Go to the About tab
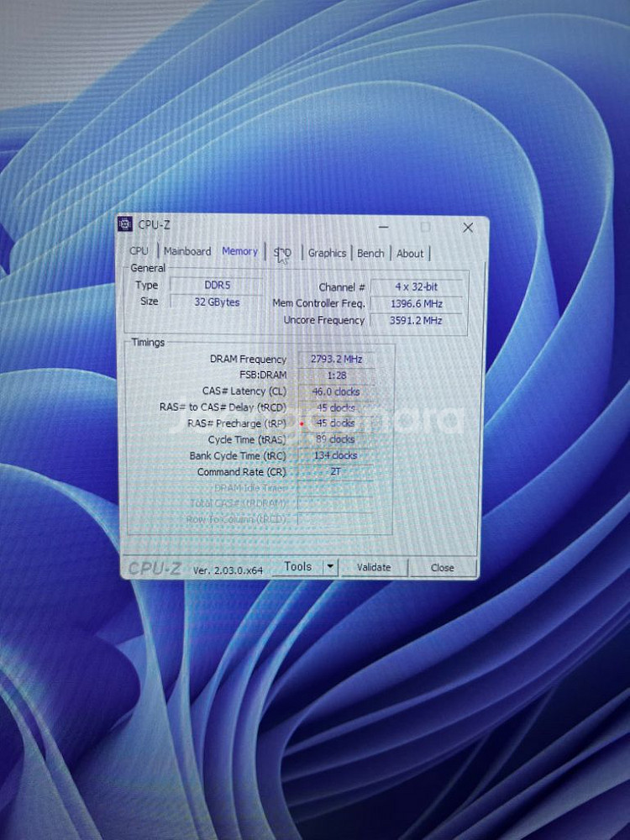The height and width of the screenshot is (840, 630). [410, 254]
